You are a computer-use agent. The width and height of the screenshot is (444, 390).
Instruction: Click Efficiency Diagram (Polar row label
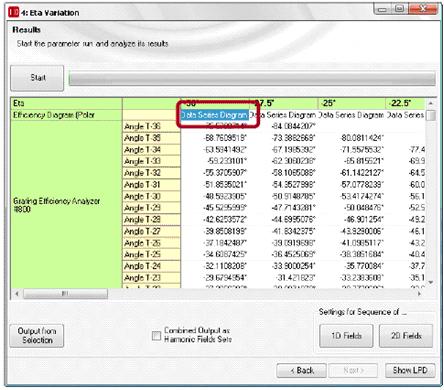66,115
